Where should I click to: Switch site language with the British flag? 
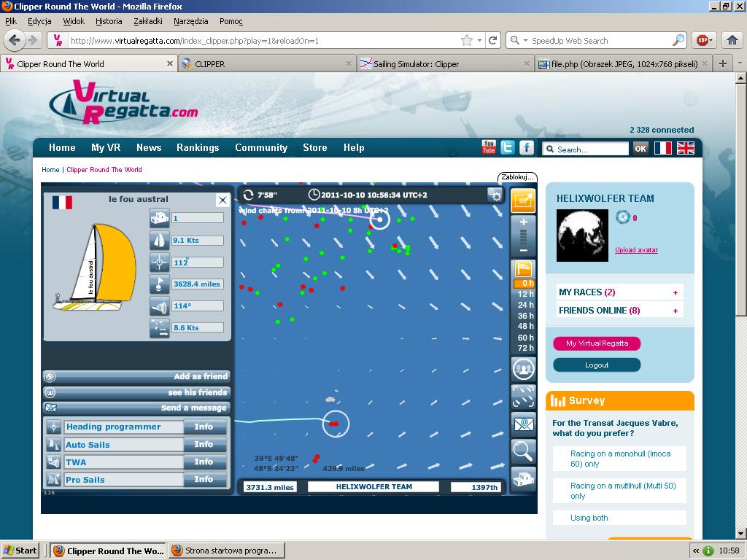coord(686,148)
